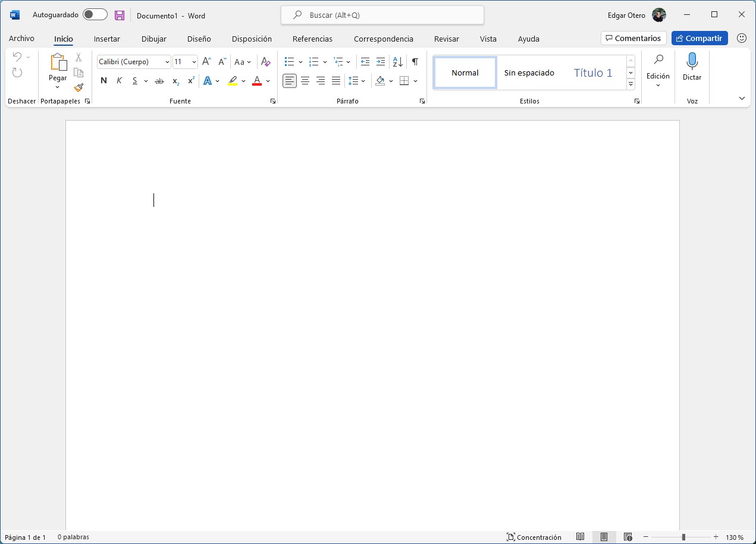Activate Concentración mode
This screenshot has width=756, height=544.
click(x=534, y=537)
